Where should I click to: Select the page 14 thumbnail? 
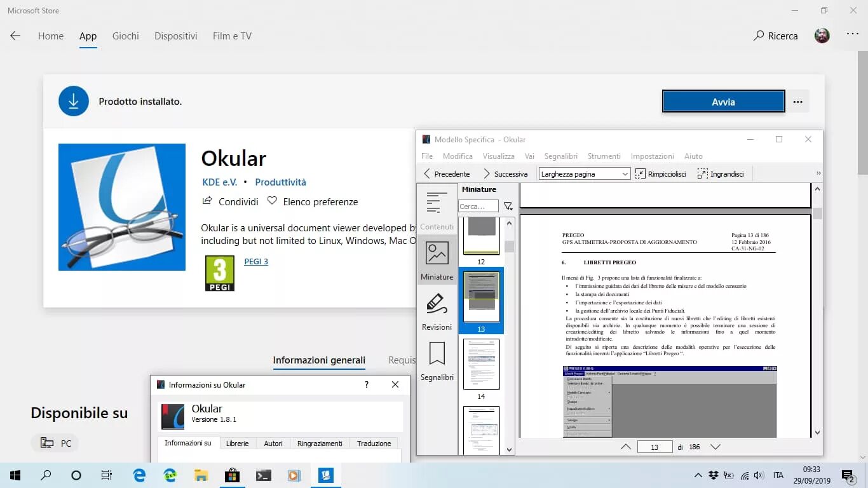(481, 364)
